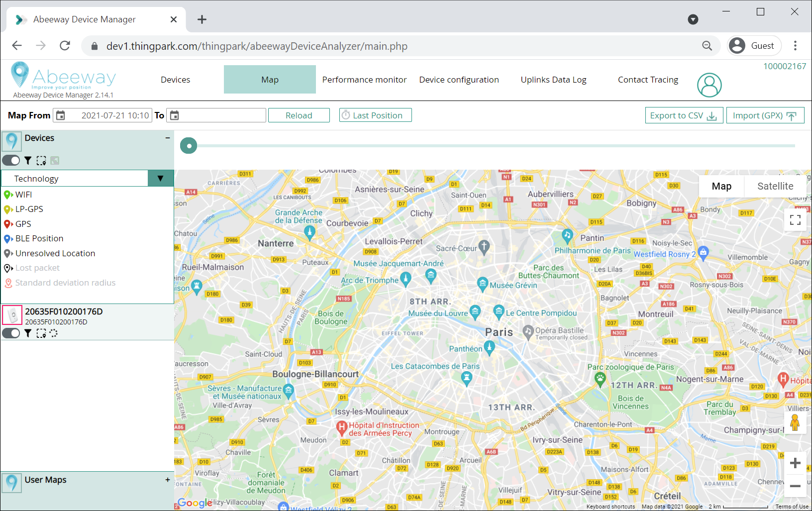Zoom in the map with plus
Screen dimensions: 812x511
tap(795, 463)
